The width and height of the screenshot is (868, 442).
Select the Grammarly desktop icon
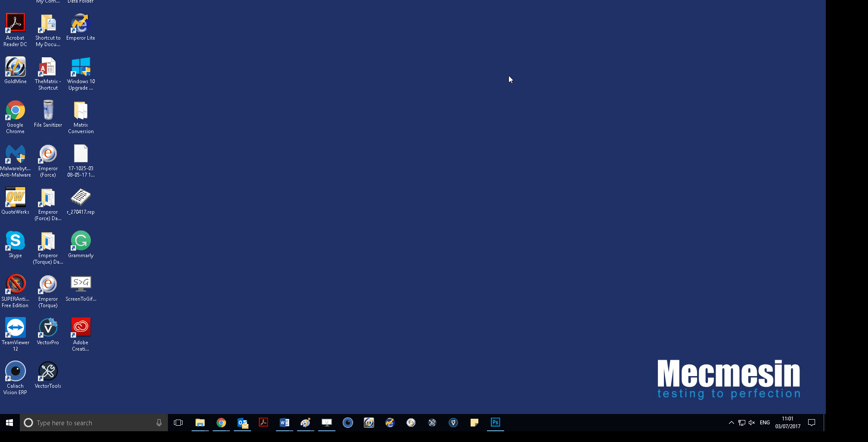pos(81,244)
